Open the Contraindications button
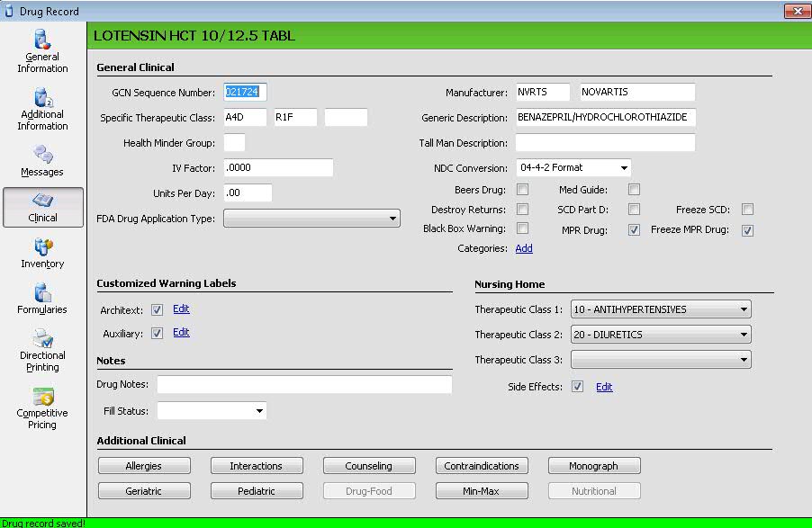 tap(482, 466)
